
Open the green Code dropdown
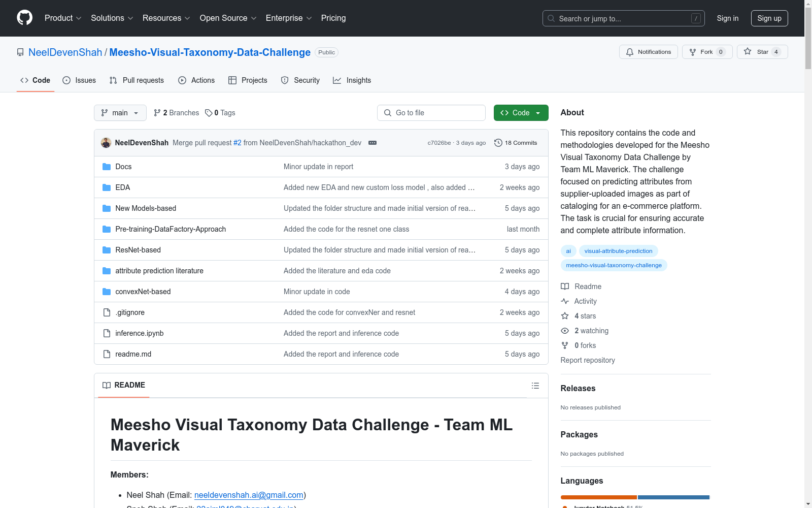click(x=521, y=113)
